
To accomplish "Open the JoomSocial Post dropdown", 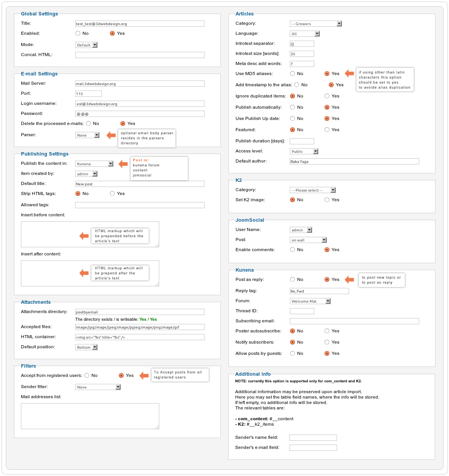I will (308, 240).
